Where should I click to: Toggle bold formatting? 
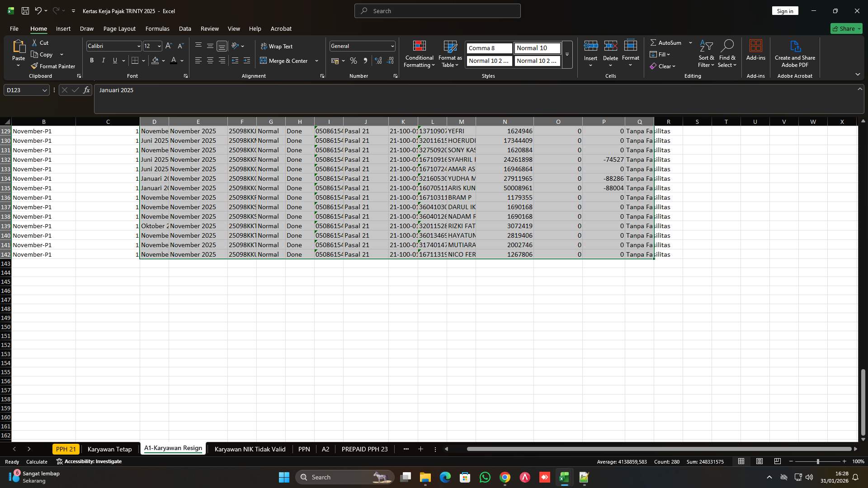click(x=91, y=60)
